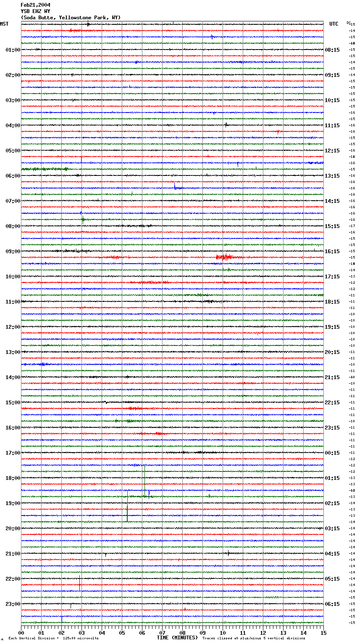The height and width of the screenshot is (644, 357).
Task: Click the '22:15' UTC time label
Action: 332,403
